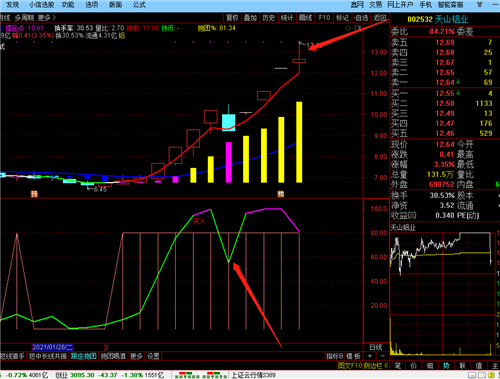Open the 复权 adjustment dropdown
This screenshot has width=500, height=379.
point(232,18)
